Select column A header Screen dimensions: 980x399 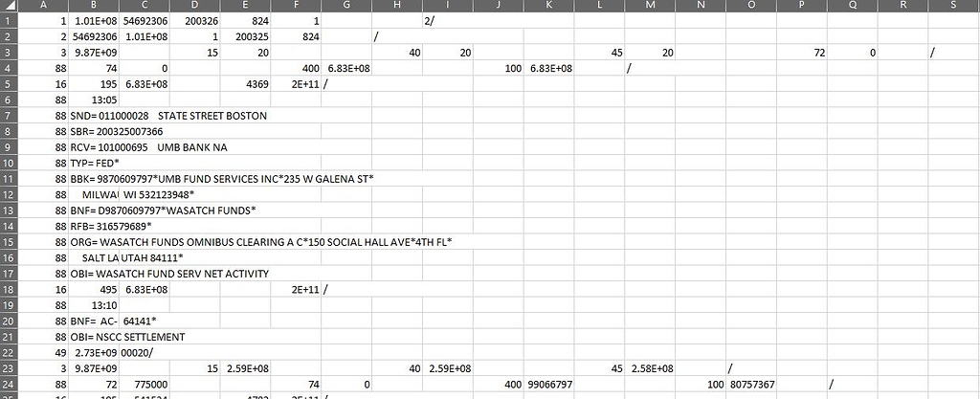tap(43, 6)
